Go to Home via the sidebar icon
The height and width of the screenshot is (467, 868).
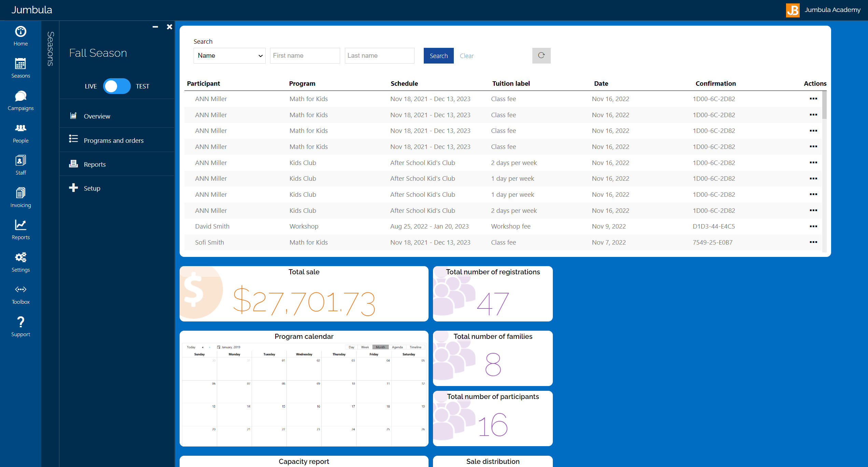click(20, 35)
